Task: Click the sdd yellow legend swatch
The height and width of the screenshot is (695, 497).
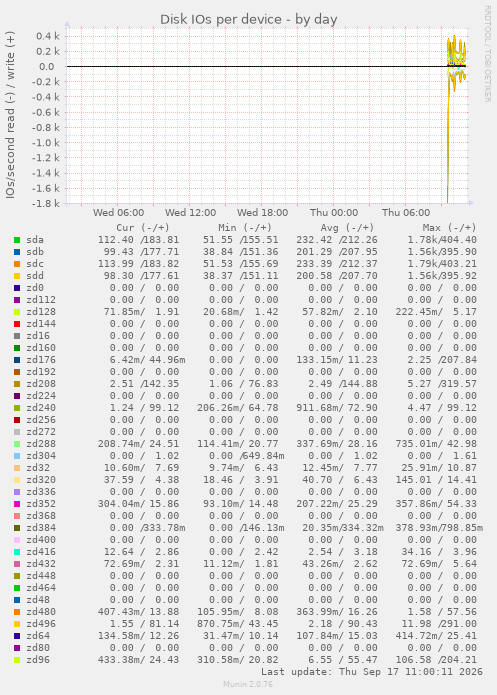Action: 17,276
